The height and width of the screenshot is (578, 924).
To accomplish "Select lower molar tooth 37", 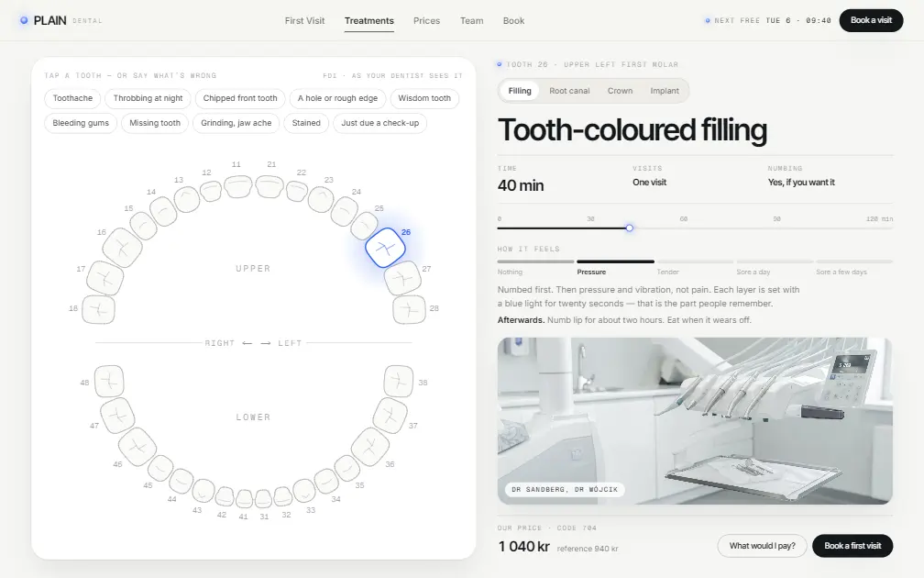I will [390, 416].
